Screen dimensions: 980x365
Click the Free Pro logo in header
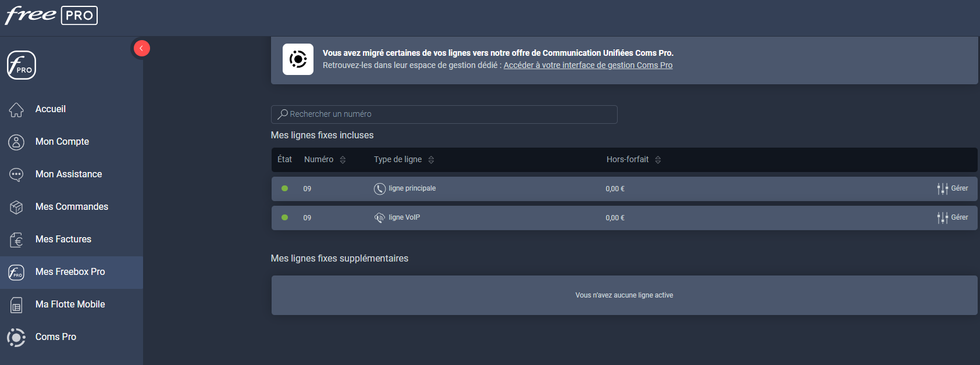tap(51, 15)
